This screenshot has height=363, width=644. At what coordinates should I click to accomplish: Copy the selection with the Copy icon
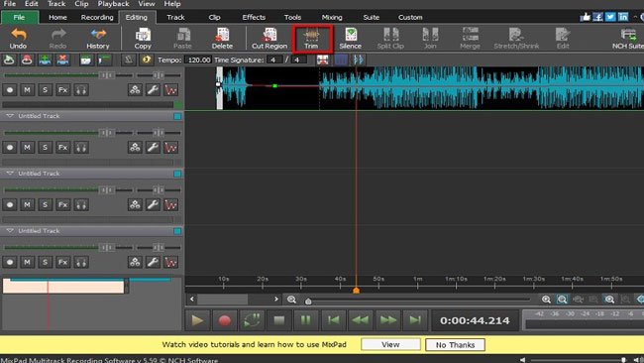(x=143, y=39)
